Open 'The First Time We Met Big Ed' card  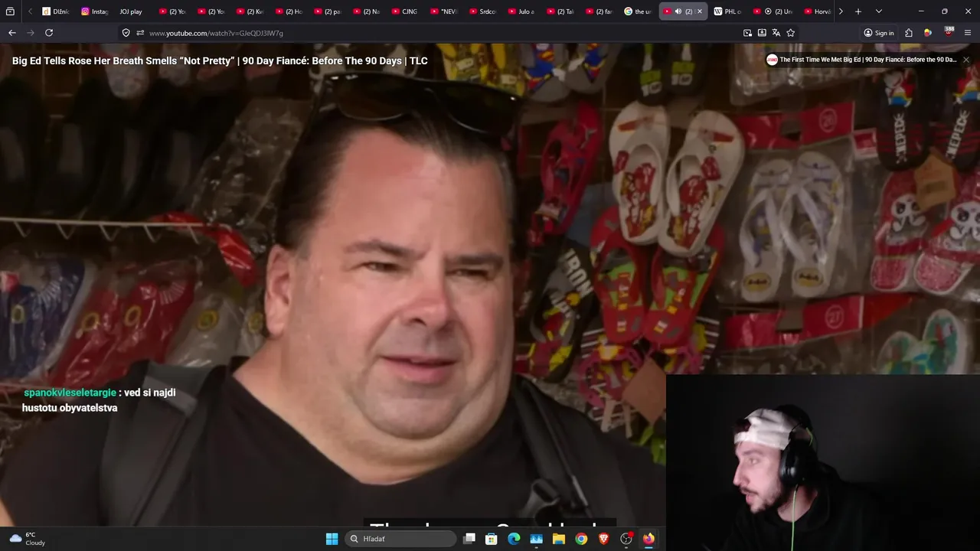[x=861, y=60]
